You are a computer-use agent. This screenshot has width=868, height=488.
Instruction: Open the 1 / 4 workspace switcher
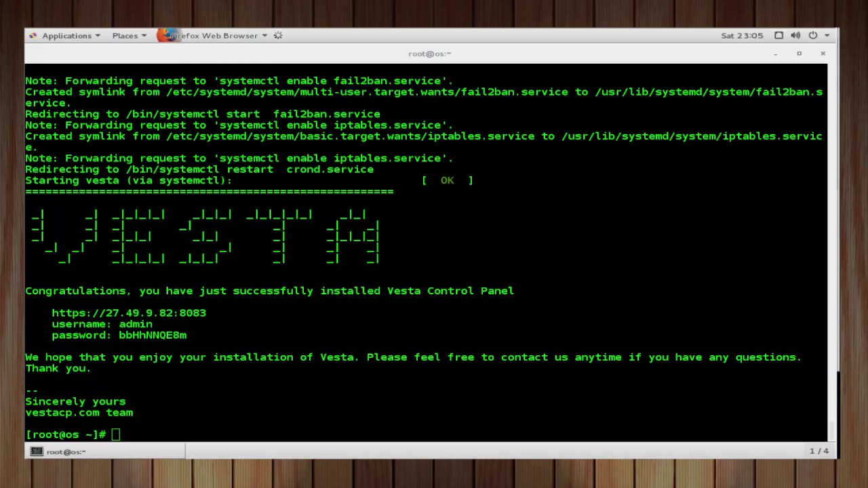point(819,451)
